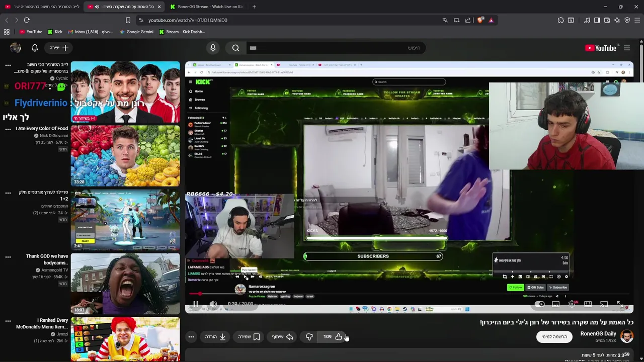Open RonenGG Daily channel avatar
The image size is (644, 362).
[627, 336]
